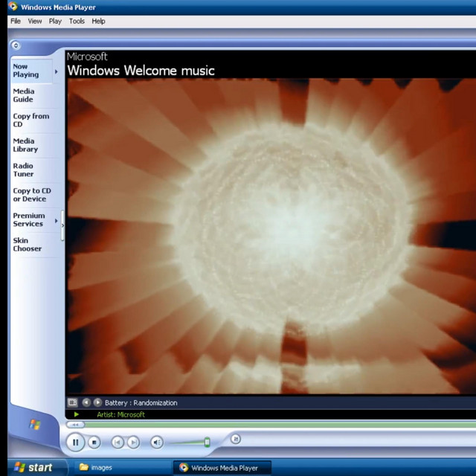
Task: Click the Artist: Microsoft status text
Action: pyautogui.click(x=120, y=415)
